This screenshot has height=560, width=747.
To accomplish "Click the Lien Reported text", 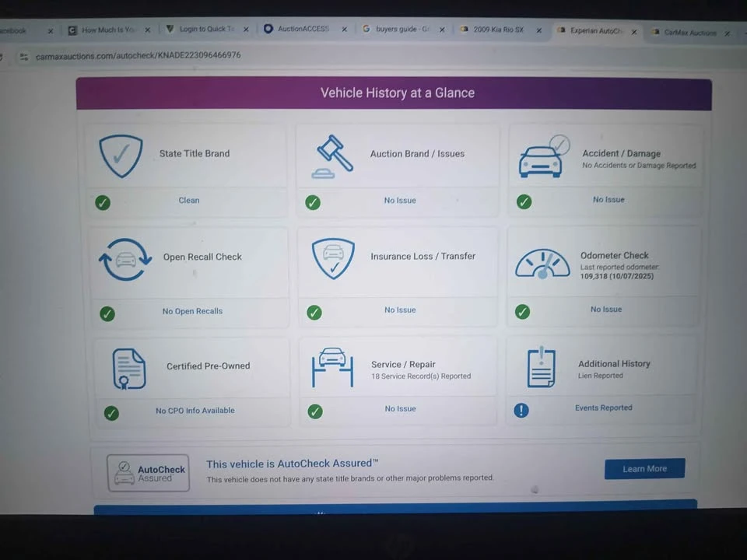I will (600, 376).
